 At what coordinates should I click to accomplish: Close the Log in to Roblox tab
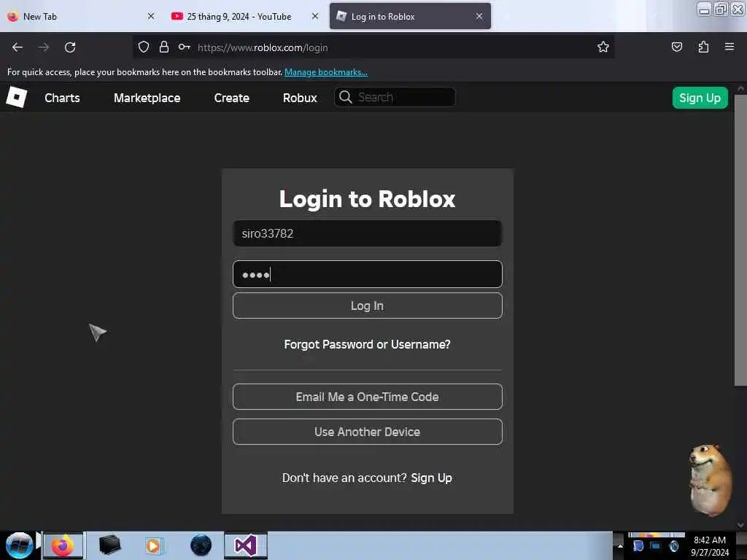pos(479,16)
